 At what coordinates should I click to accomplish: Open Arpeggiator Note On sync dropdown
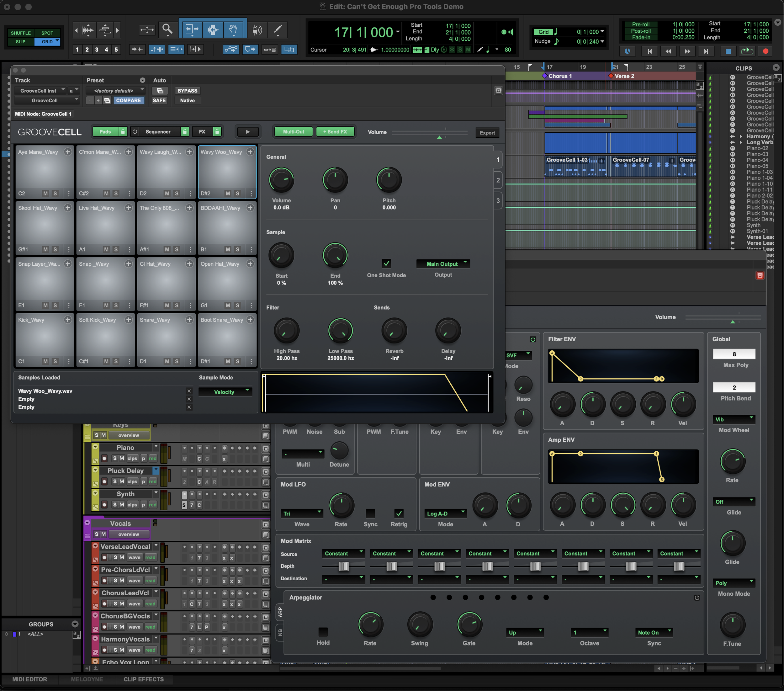[654, 632]
